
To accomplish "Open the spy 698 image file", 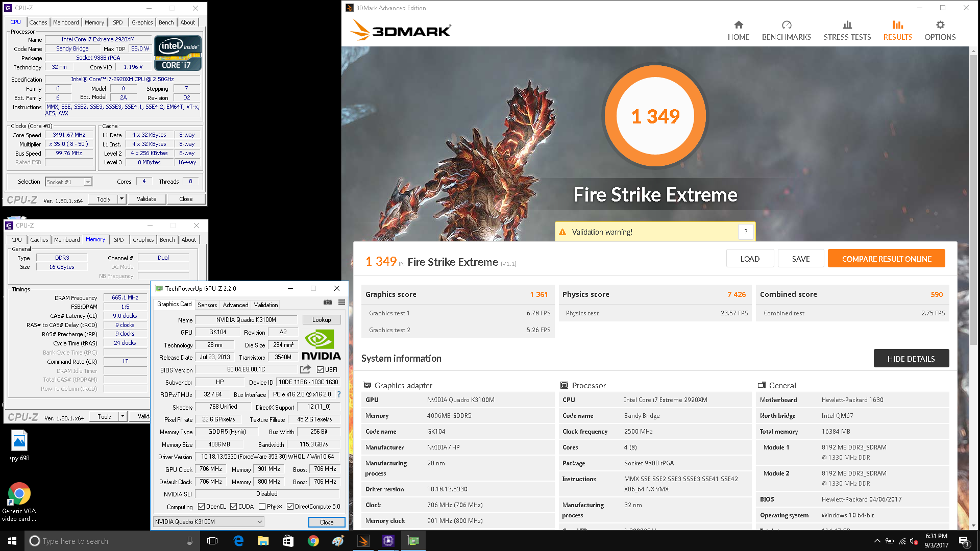I will click(19, 445).
